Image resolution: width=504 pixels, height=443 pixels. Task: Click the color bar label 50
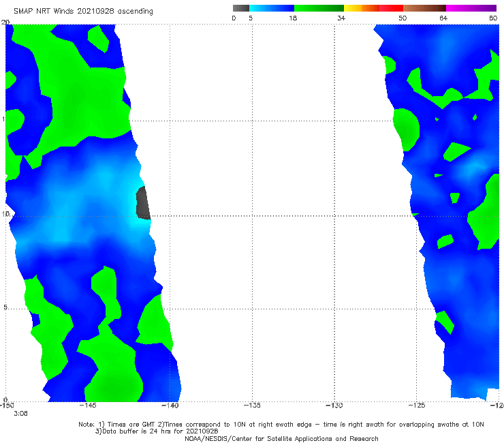(x=403, y=18)
